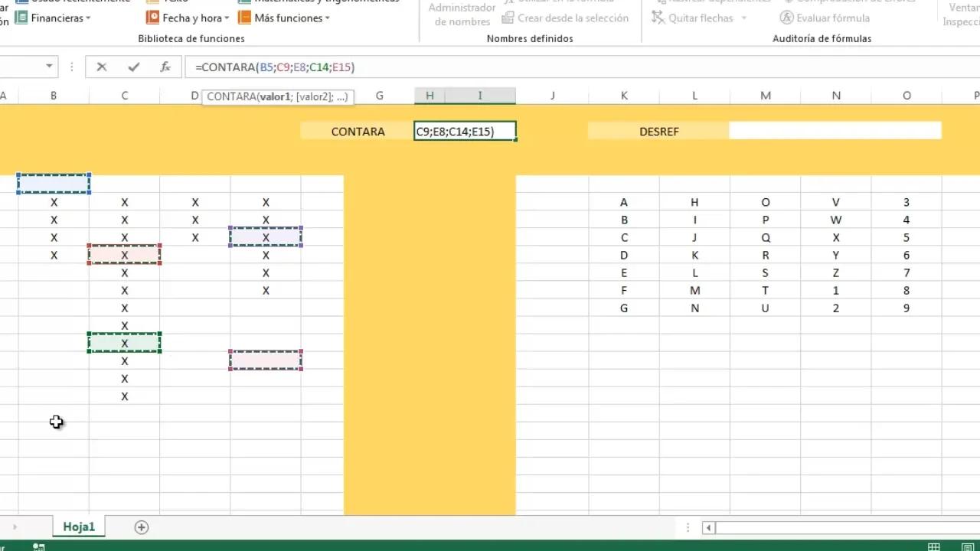Select column K header
The width and height of the screenshot is (980, 551).
(x=624, y=96)
